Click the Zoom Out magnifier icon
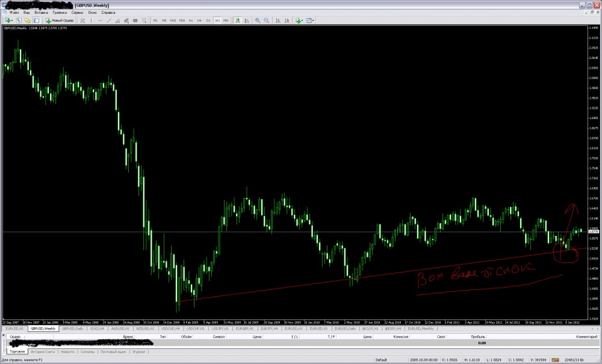Viewport: 602px width, 364px height. point(265,20)
